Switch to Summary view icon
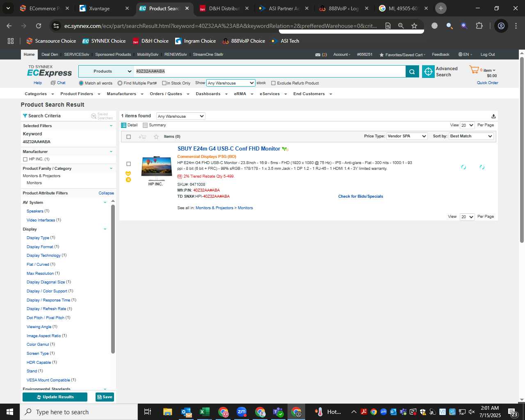The width and height of the screenshot is (525, 420). pyautogui.click(x=145, y=125)
